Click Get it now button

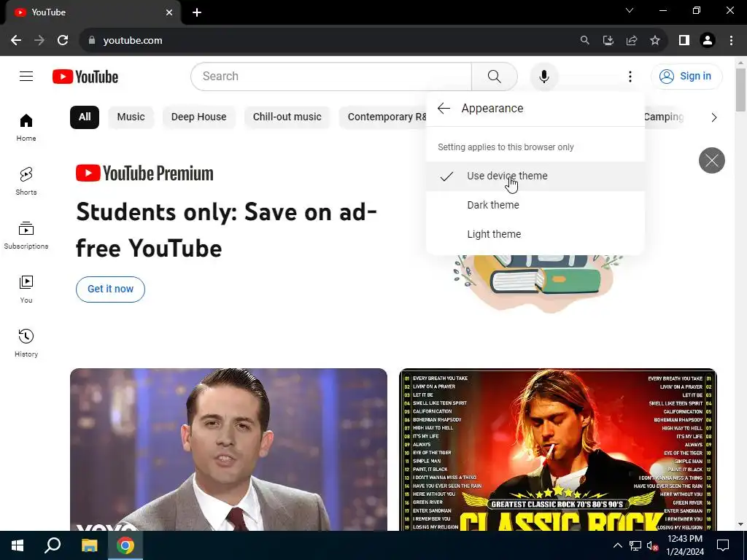click(x=111, y=289)
